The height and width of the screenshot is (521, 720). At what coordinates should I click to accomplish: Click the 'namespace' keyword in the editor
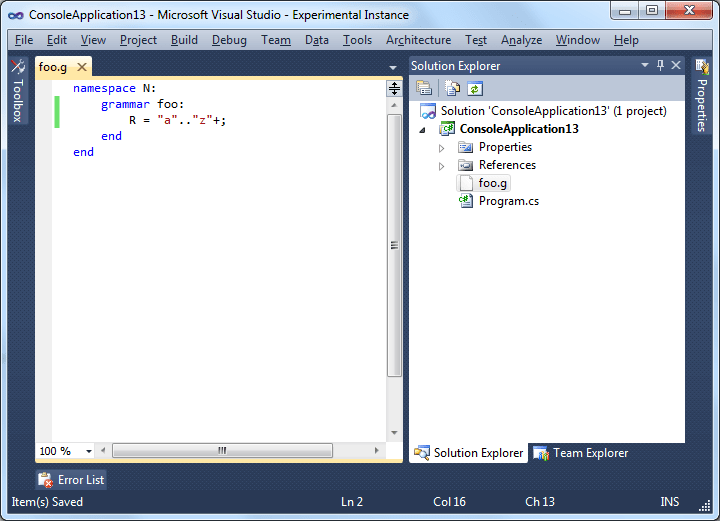104,88
